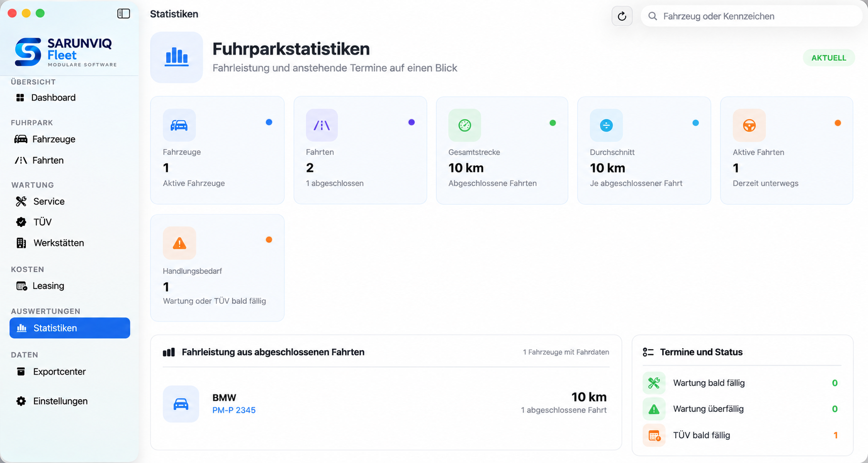The width and height of the screenshot is (868, 463).
Task: Click the divide icon in Durchschnitt card
Action: (x=606, y=125)
